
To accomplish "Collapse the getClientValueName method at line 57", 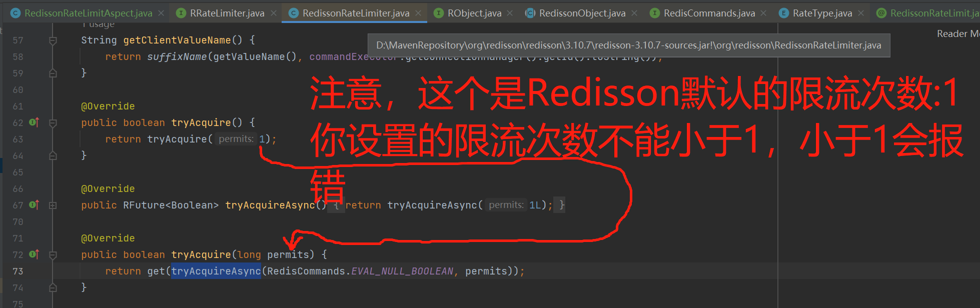I will pyautogui.click(x=53, y=40).
